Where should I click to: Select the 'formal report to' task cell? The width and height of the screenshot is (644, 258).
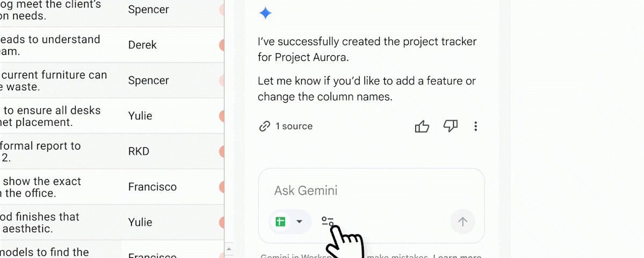[x=61, y=152]
